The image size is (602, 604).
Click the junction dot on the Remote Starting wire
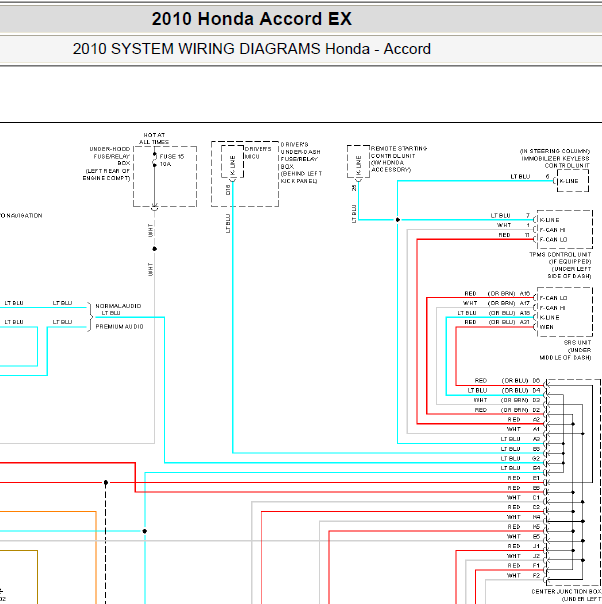click(397, 219)
